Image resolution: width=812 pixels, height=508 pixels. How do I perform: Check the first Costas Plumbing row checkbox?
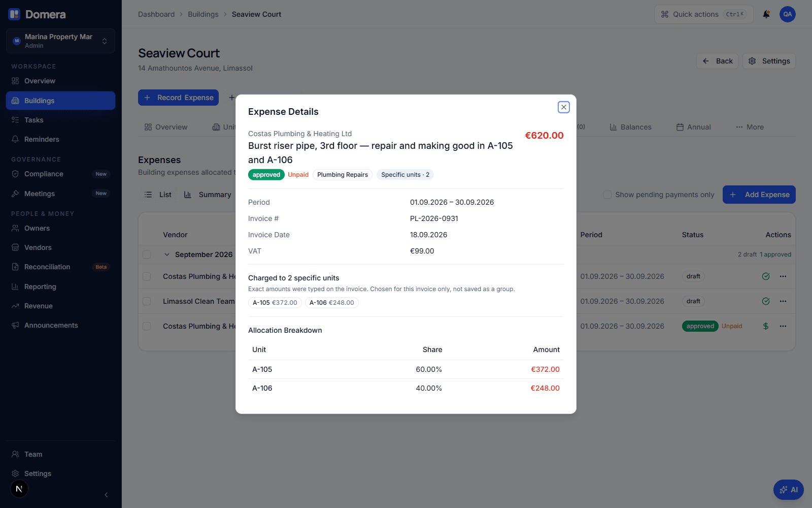pos(147,276)
